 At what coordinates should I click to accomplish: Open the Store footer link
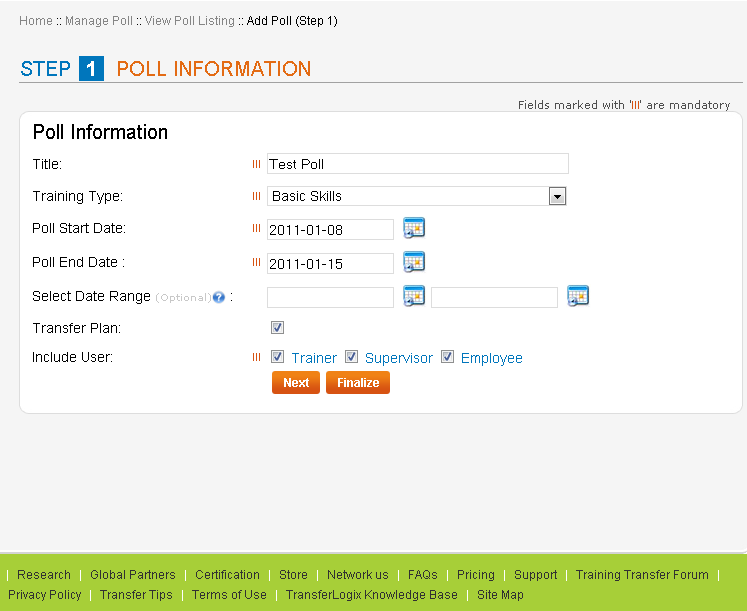[293, 575]
